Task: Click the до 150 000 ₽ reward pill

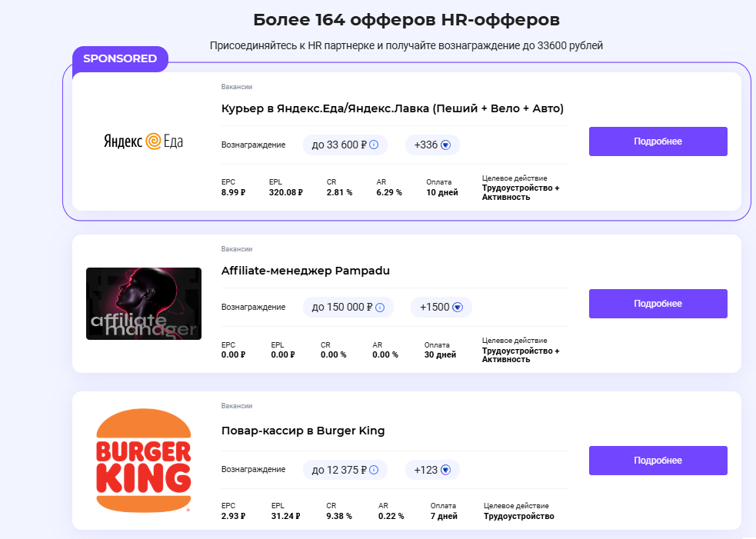Action: pyautogui.click(x=348, y=307)
